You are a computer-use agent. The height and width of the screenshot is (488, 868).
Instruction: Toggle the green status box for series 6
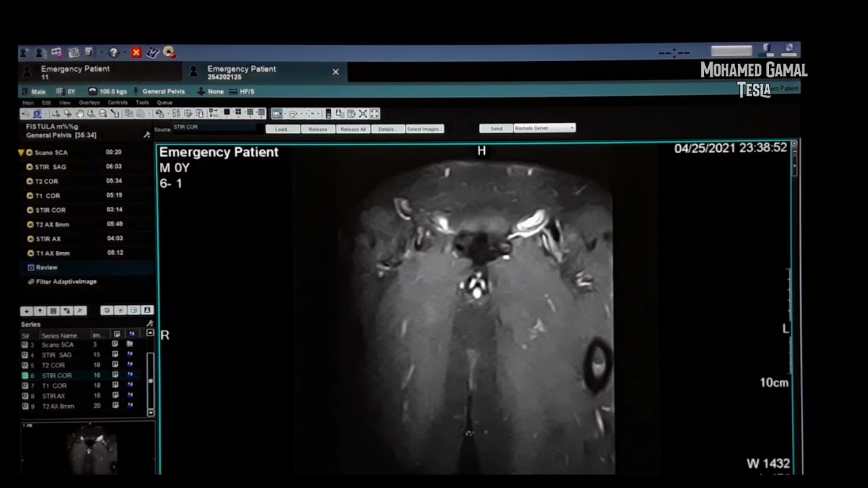tap(25, 375)
